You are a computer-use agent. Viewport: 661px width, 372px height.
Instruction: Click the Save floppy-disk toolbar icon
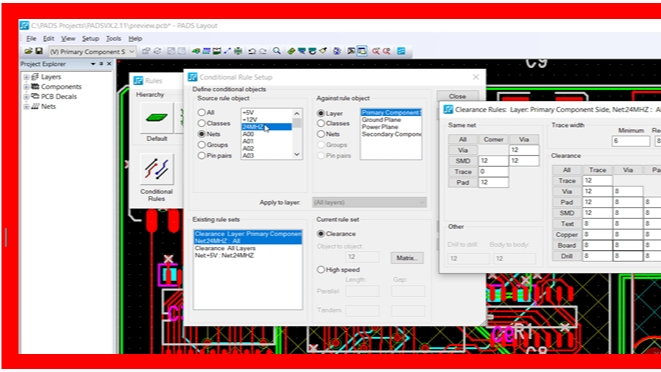coord(39,51)
